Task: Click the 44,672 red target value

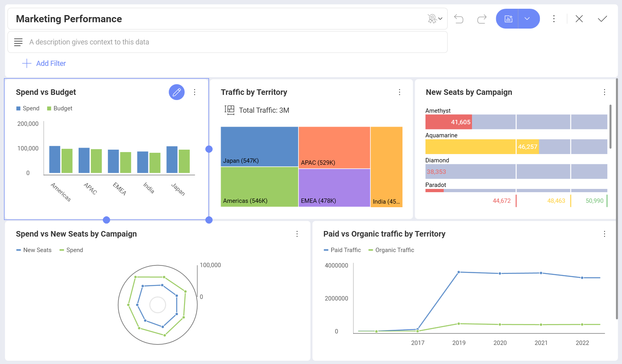Action: [x=502, y=201]
